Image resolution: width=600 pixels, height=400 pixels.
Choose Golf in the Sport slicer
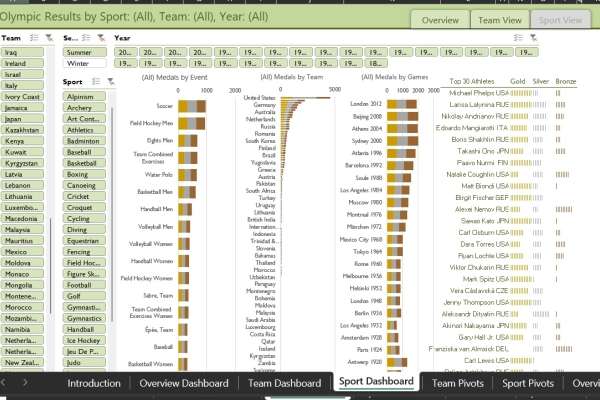84,296
